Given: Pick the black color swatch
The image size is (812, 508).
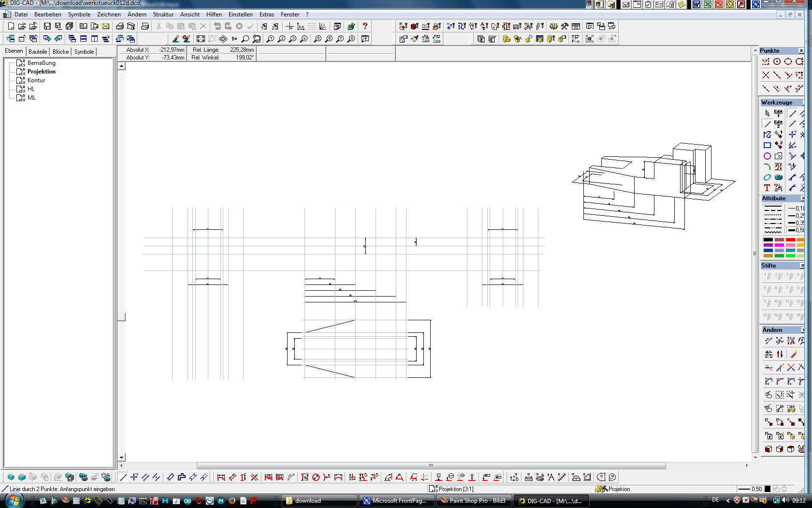Looking at the screenshot, I should 768,239.
